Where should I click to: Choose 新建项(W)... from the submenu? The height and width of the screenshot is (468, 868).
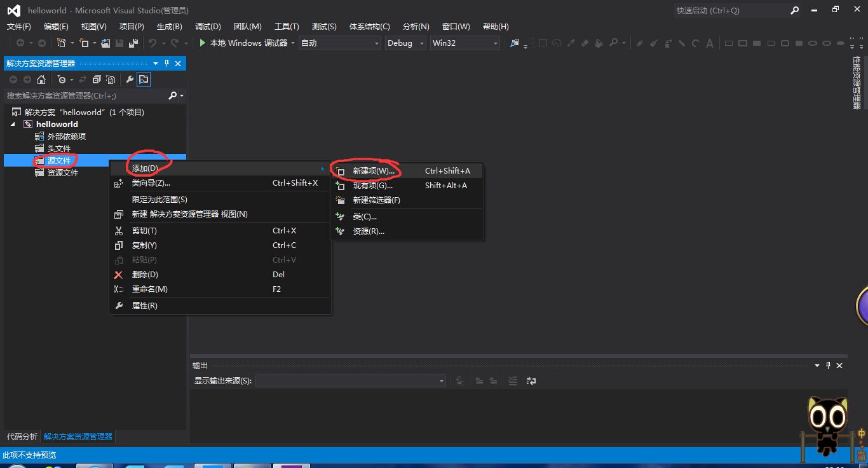(x=407, y=171)
